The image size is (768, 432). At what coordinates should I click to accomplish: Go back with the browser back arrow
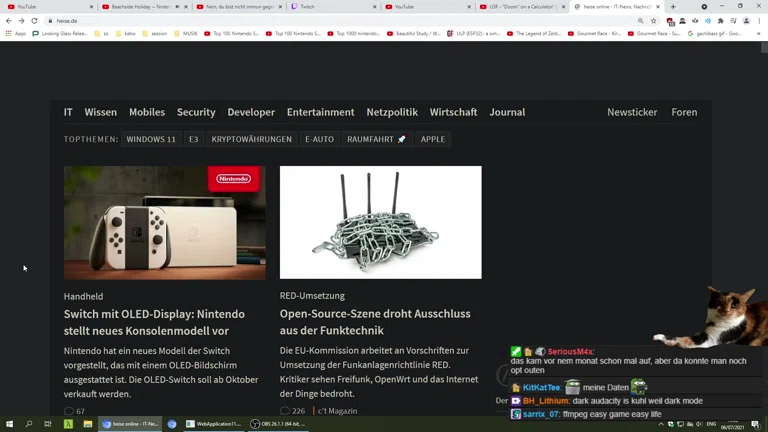(x=9, y=21)
